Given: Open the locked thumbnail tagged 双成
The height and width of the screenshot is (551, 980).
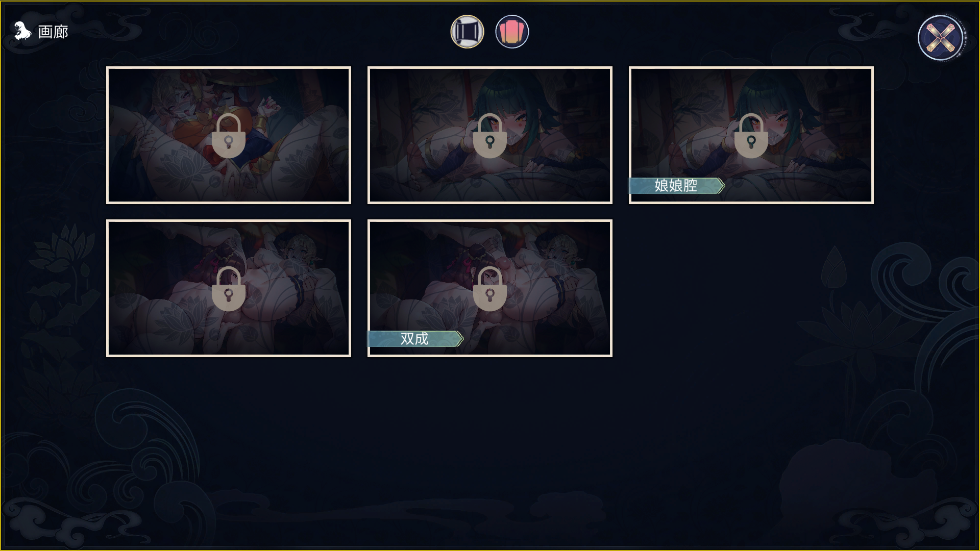Looking at the screenshot, I should click(x=490, y=288).
